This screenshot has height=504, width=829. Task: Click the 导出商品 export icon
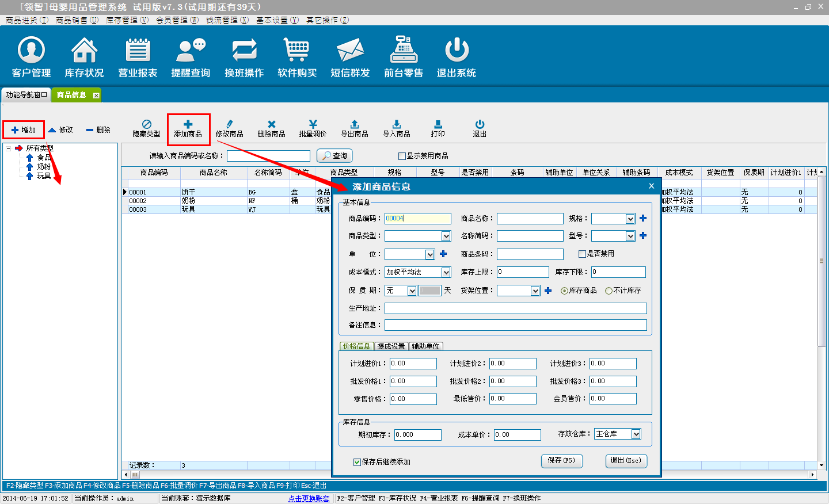pyautogui.click(x=354, y=128)
